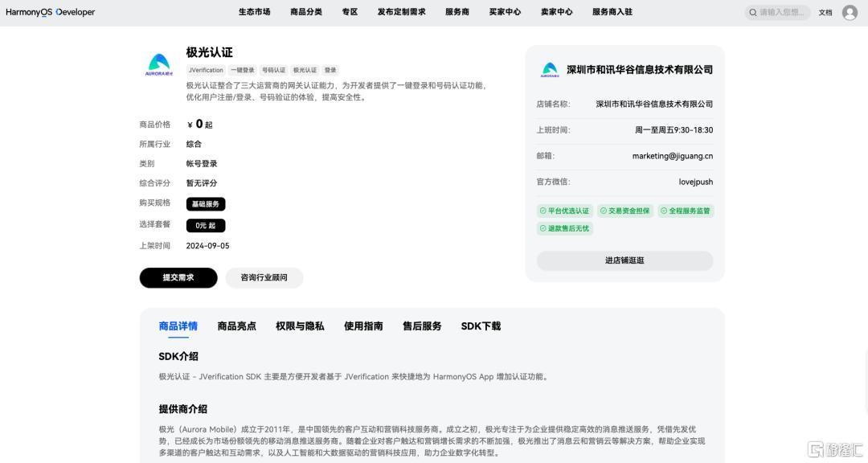Click the category value 帐号登录
This screenshot has width=868, height=463.
point(202,164)
